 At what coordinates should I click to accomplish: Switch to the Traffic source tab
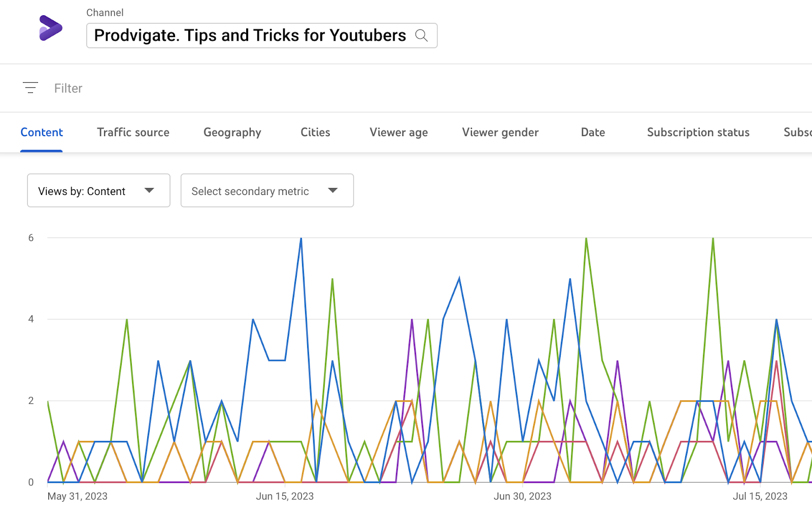click(133, 132)
